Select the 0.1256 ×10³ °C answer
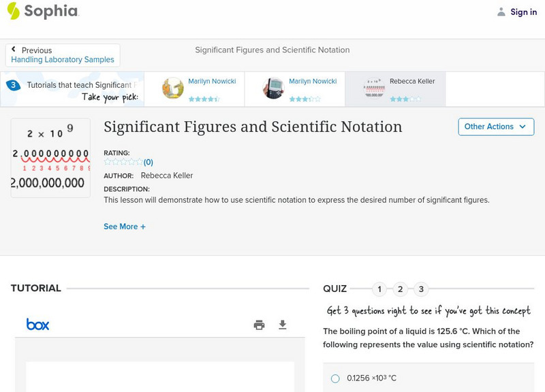The height and width of the screenshot is (392, 545). tap(335, 378)
